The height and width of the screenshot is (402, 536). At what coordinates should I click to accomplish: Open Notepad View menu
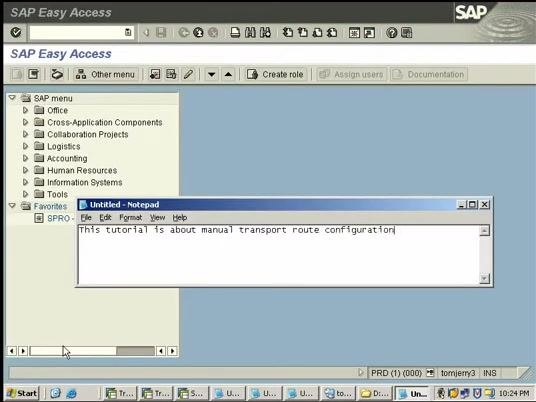tap(157, 217)
